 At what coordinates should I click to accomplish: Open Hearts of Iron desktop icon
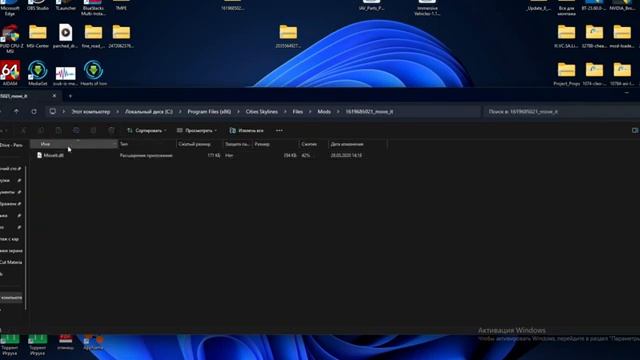93,73
